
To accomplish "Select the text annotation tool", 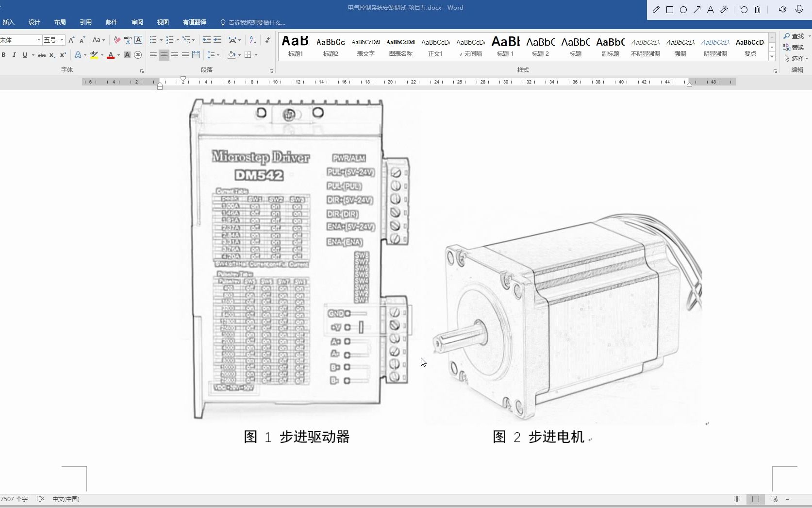I will click(711, 10).
